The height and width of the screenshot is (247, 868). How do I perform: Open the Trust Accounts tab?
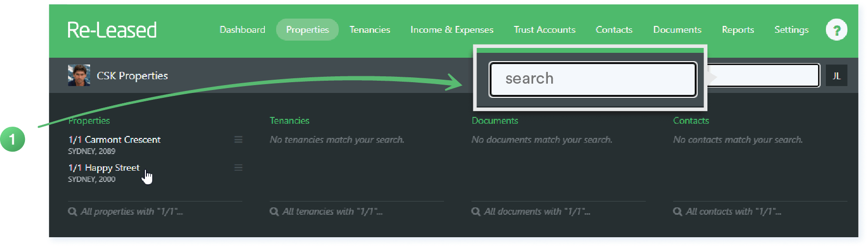coord(544,30)
